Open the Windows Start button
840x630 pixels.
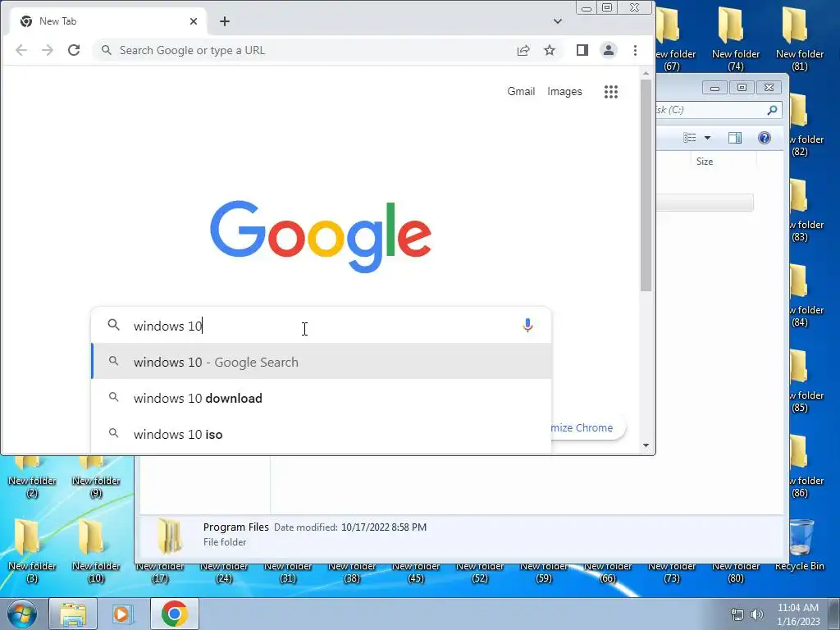pyautogui.click(x=22, y=614)
